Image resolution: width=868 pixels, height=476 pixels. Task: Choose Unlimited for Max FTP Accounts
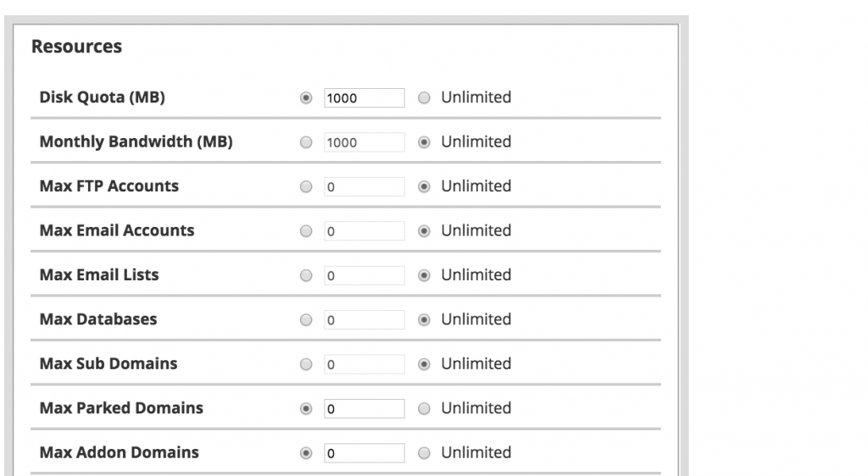pos(425,187)
